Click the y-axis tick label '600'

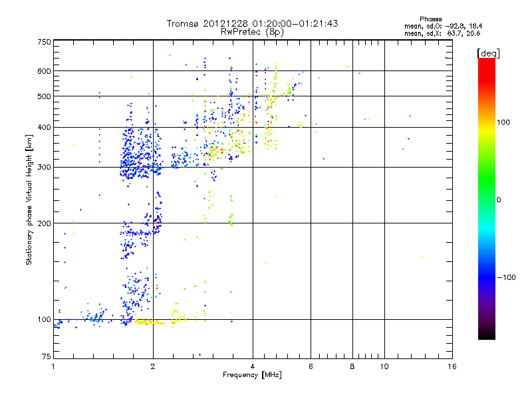pyautogui.click(x=44, y=71)
